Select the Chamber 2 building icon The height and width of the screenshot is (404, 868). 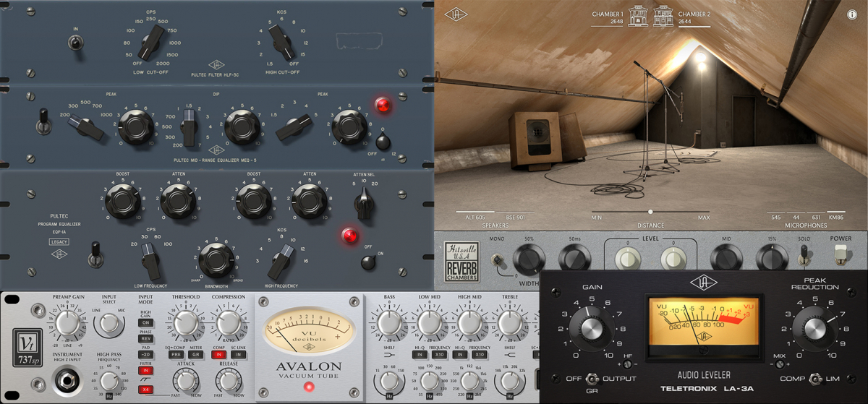tap(664, 16)
